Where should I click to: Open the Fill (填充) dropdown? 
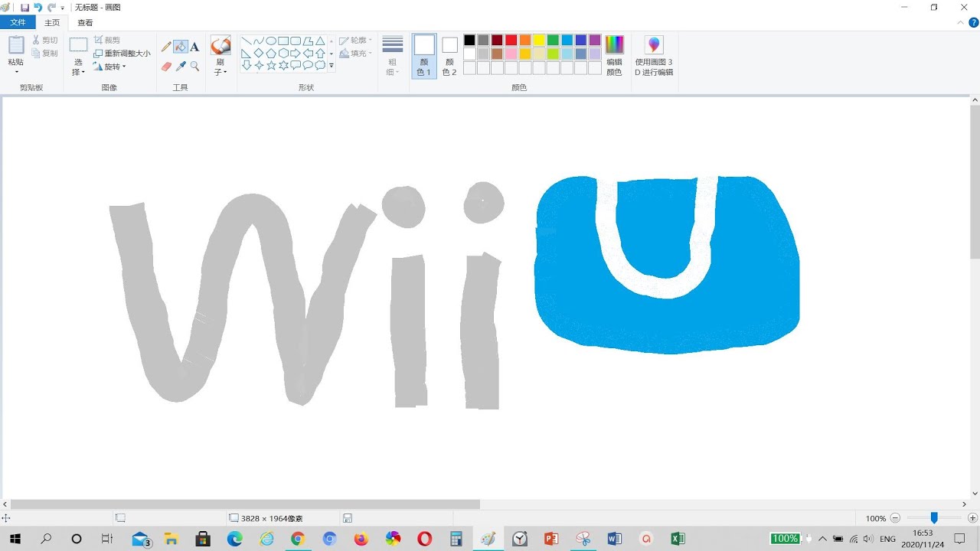pyautogui.click(x=356, y=54)
